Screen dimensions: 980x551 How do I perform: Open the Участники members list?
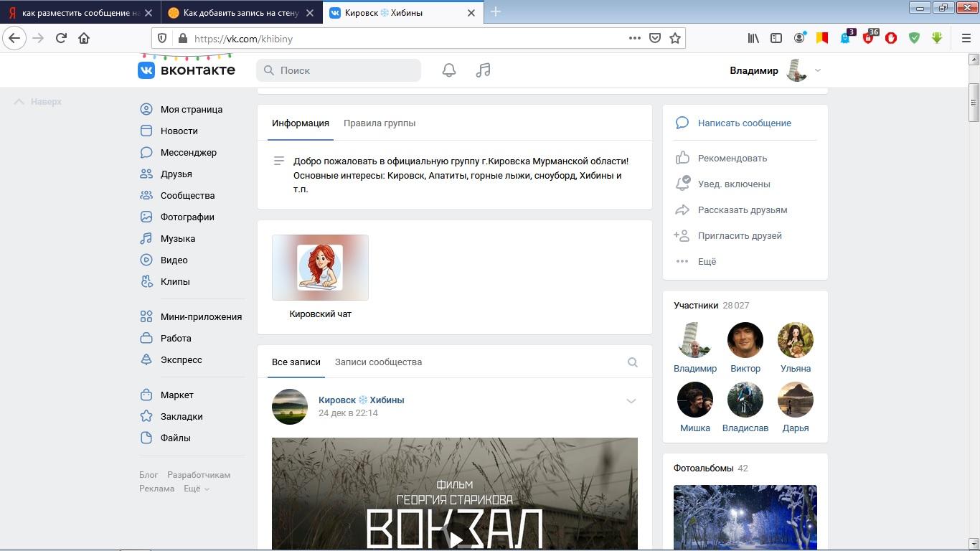click(696, 305)
